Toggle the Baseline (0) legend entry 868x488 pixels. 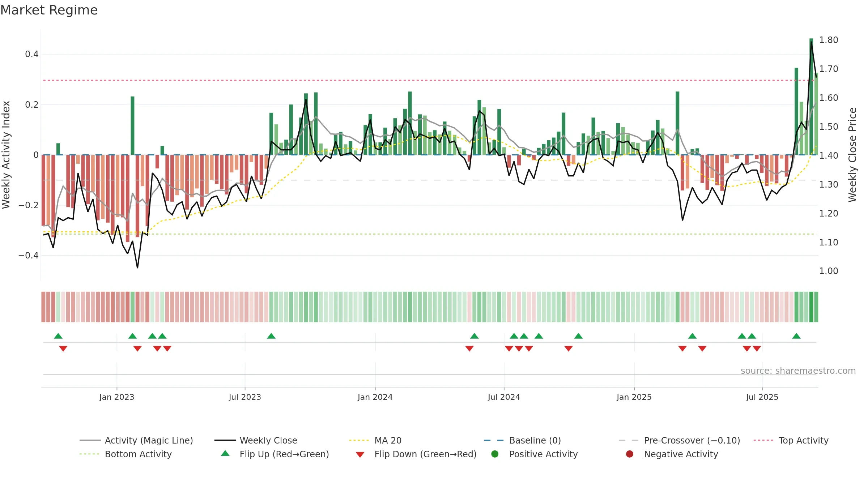point(522,440)
